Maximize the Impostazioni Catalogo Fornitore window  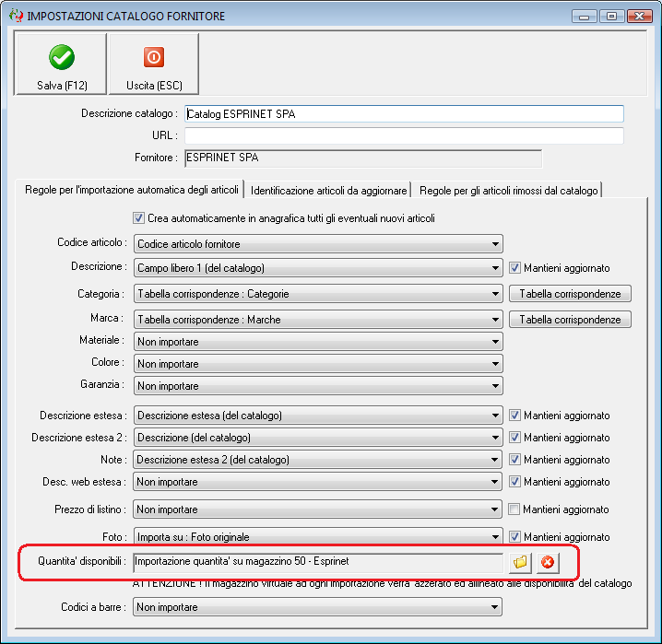(611, 17)
